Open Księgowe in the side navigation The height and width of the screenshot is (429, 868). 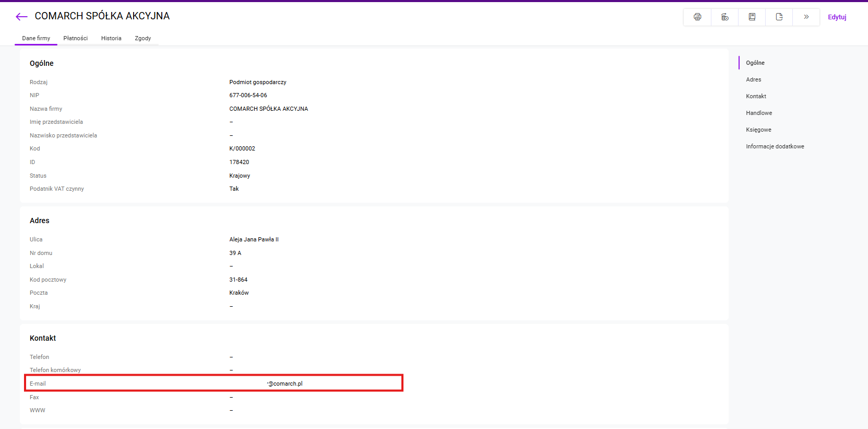(758, 130)
